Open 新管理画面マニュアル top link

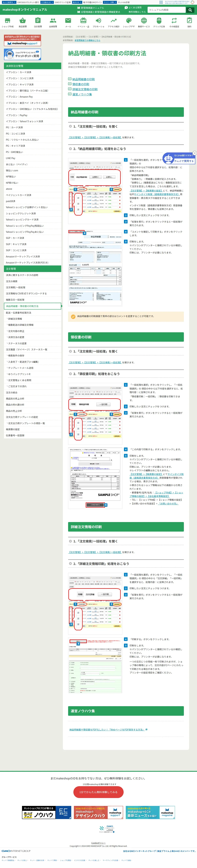click(x=91, y=7)
